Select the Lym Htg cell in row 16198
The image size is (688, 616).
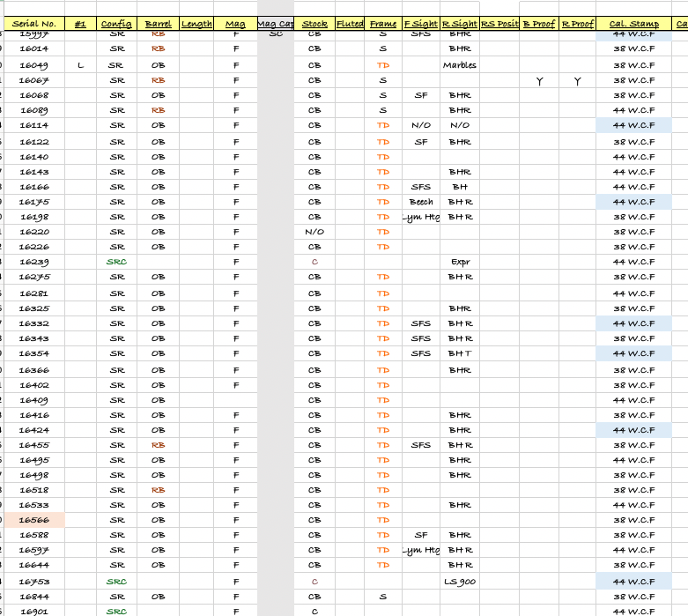coord(421,217)
